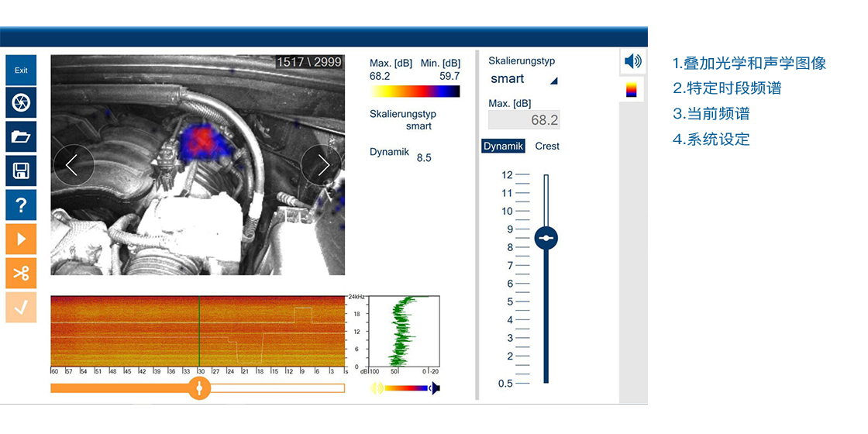The image size is (868, 434).
Task: Go to previous frame with left arrow
Action: pyautogui.click(x=74, y=164)
